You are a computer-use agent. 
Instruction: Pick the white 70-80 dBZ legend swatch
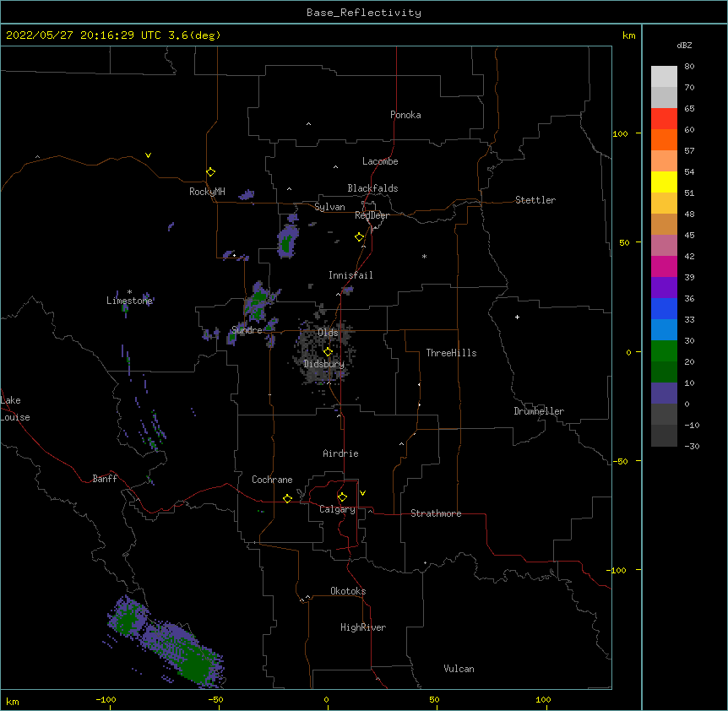(x=664, y=76)
